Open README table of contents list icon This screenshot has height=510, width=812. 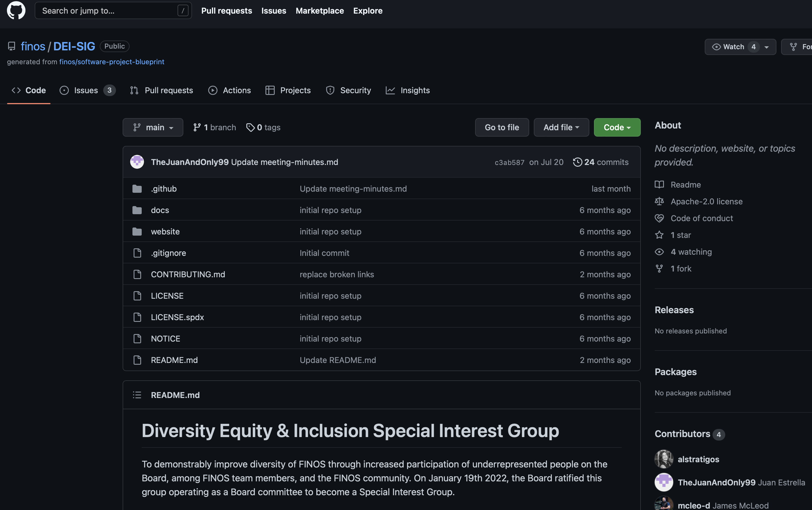(137, 395)
